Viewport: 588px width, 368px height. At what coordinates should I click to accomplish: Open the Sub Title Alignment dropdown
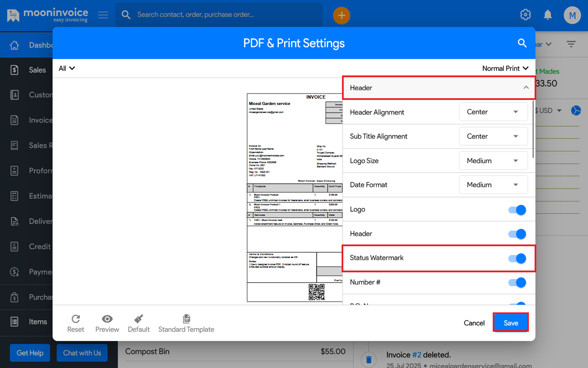[493, 136]
